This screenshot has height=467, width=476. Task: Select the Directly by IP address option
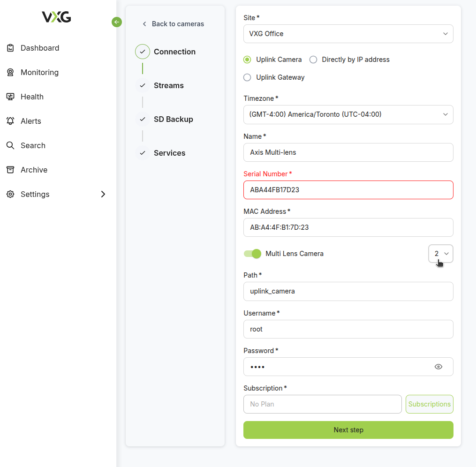click(x=313, y=60)
